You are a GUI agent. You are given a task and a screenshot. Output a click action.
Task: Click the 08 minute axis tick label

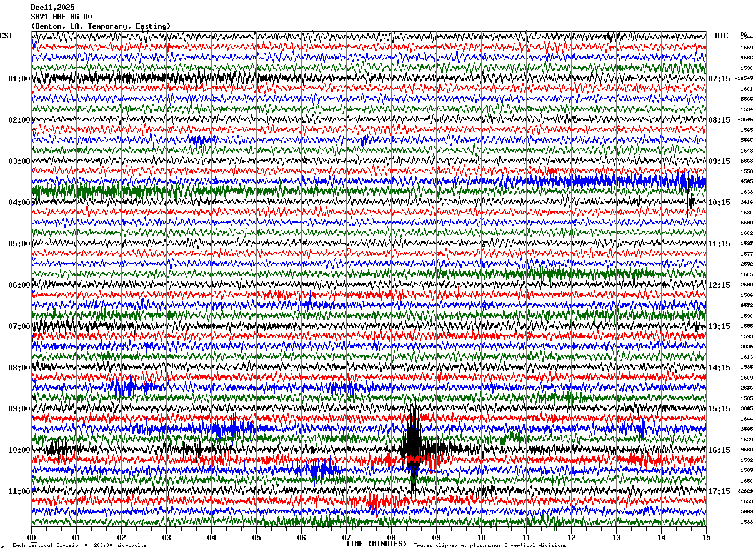(x=391, y=537)
